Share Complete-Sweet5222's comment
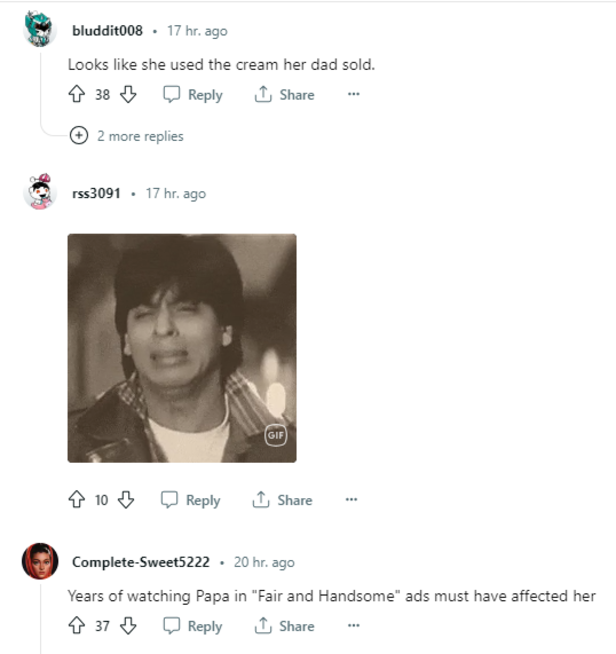The height and width of the screenshot is (654, 616). pyautogui.click(x=284, y=626)
